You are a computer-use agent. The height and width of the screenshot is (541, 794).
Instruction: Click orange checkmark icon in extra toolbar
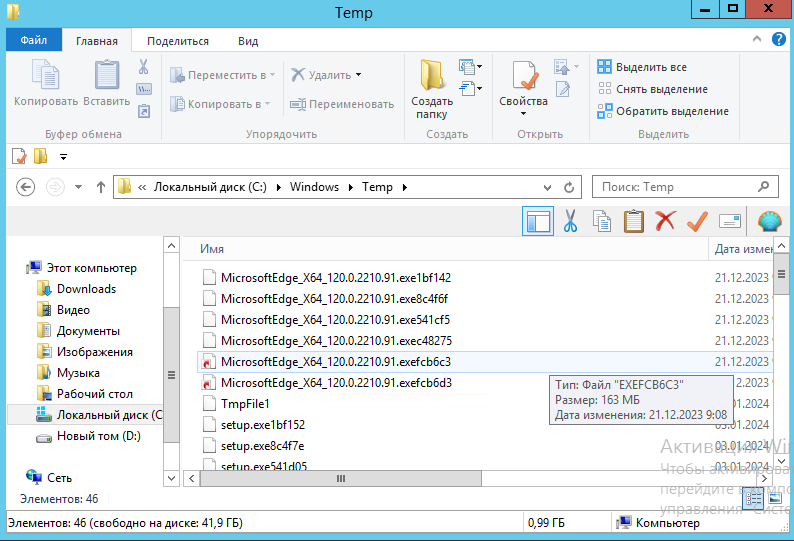(x=697, y=221)
